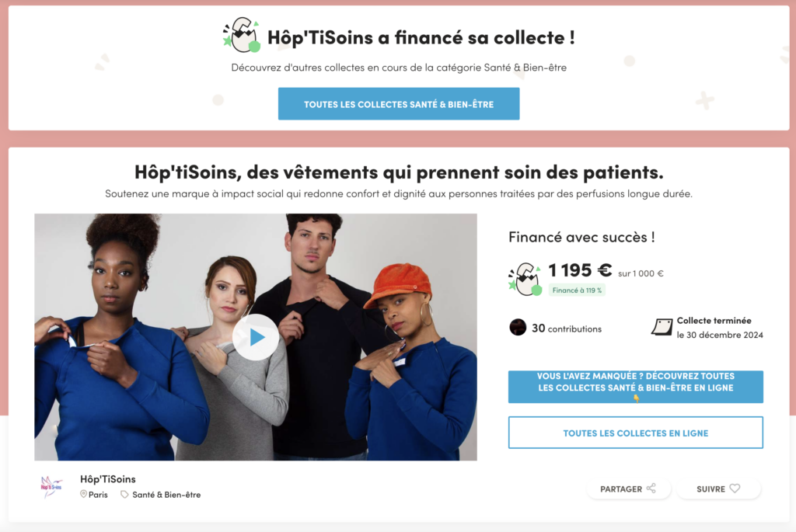Play the campaign video
Image resolution: width=796 pixels, height=532 pixels.
click(255, 337)
